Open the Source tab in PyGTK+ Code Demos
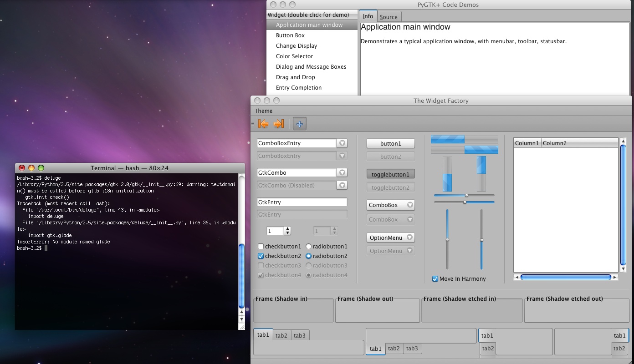 (389, 17)
